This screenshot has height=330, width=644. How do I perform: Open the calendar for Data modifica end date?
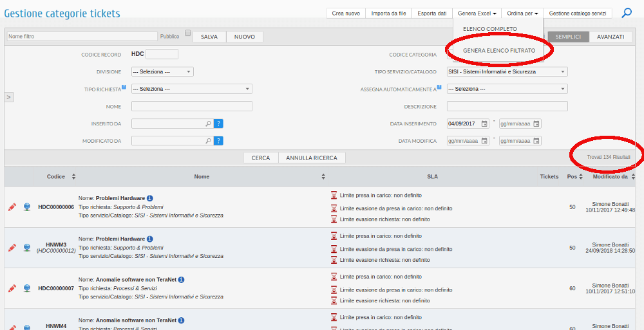click(536, 141)
